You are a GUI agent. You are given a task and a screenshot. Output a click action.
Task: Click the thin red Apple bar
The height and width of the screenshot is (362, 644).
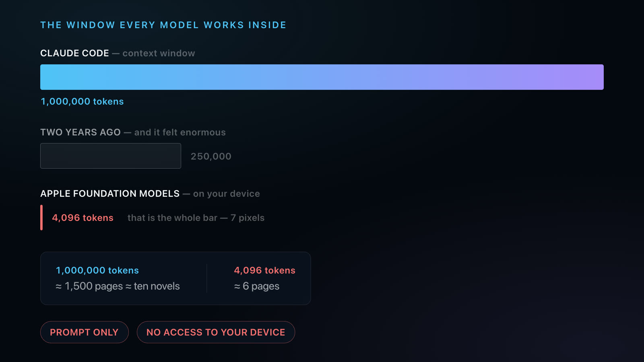tap(41, 218)
